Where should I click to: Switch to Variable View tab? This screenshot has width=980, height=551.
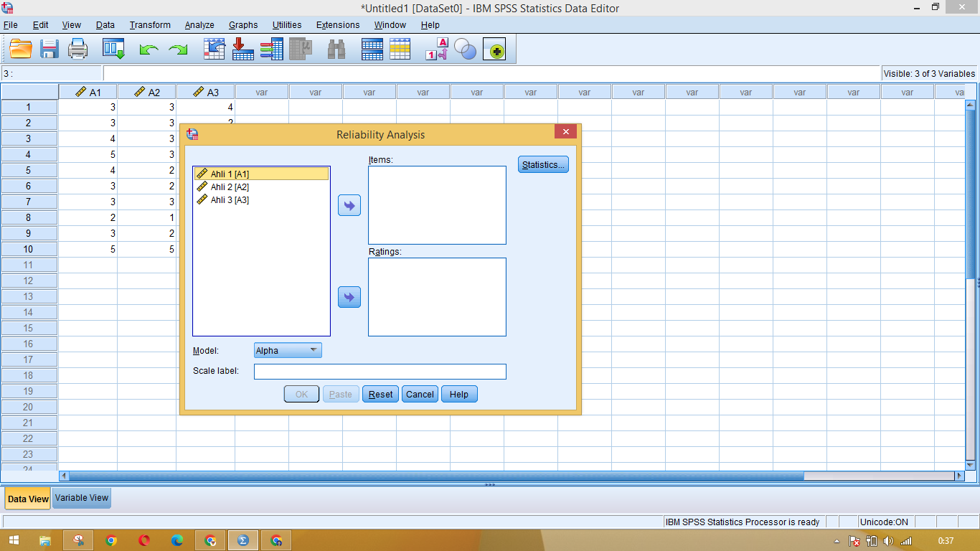(x=82, y=498)
